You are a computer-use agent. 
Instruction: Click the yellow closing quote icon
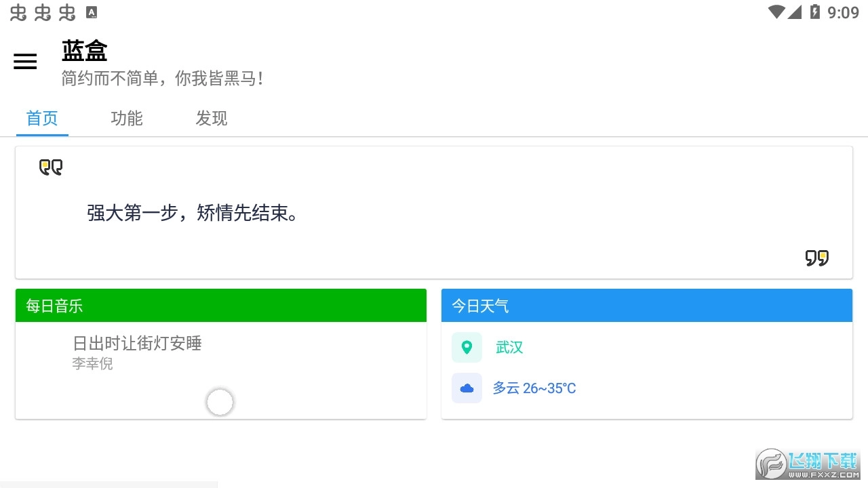coord(818,258)
